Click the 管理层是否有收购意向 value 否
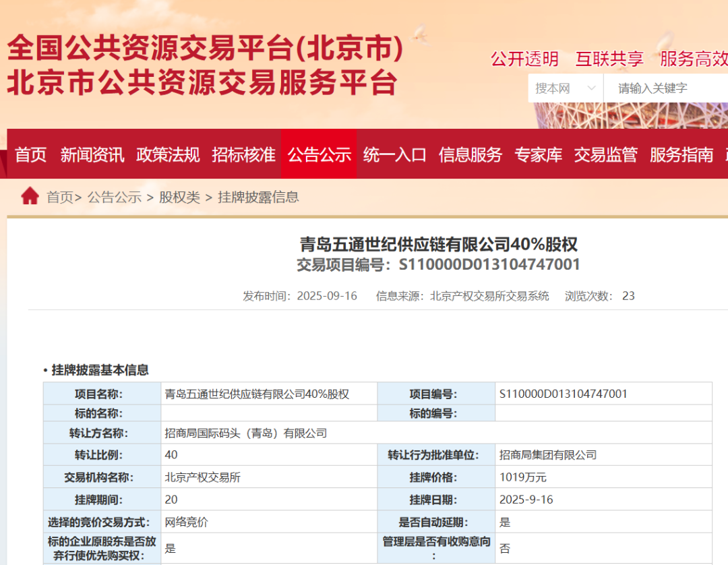The image size is (728, 565). (505, 549)
